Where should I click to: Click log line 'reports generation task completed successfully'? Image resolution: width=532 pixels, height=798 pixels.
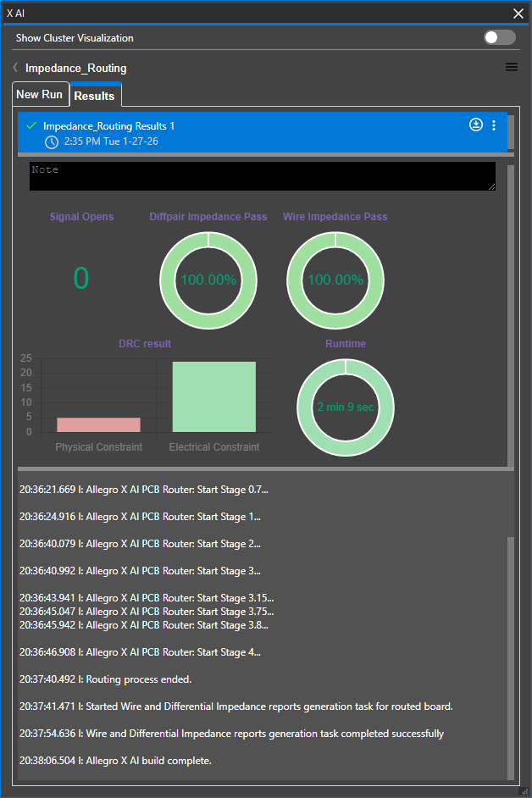231,734
